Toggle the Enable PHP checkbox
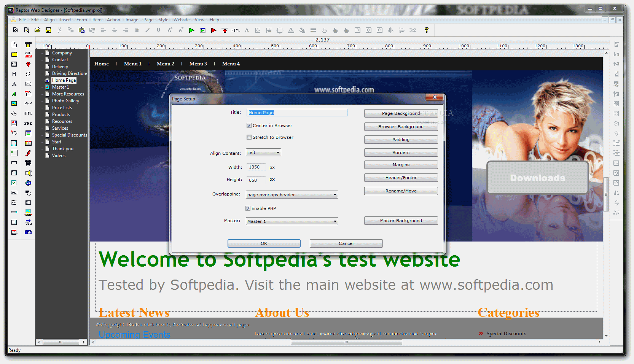The image size is (634, 364). pyautogui.click(x=248, y=208)
